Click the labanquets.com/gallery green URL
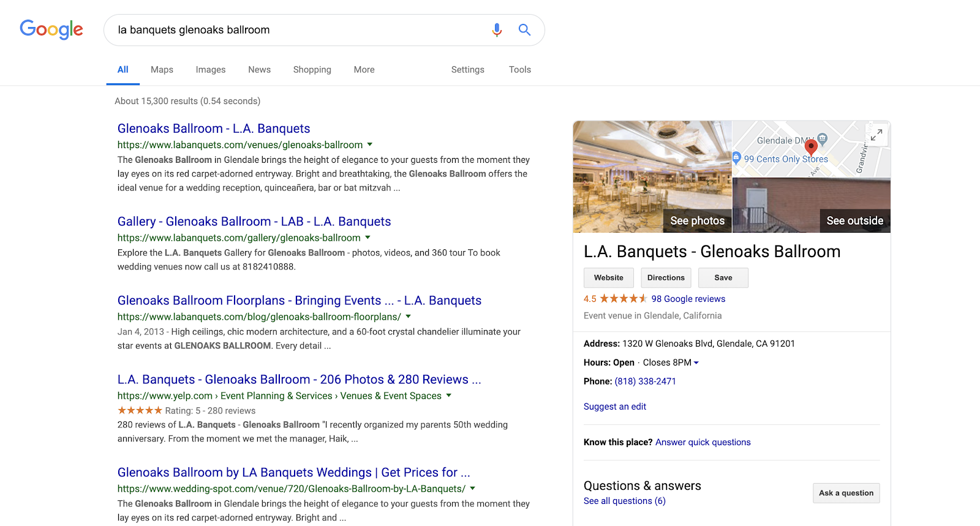This screenshot has width=980, height=526. tap(239, 238)
